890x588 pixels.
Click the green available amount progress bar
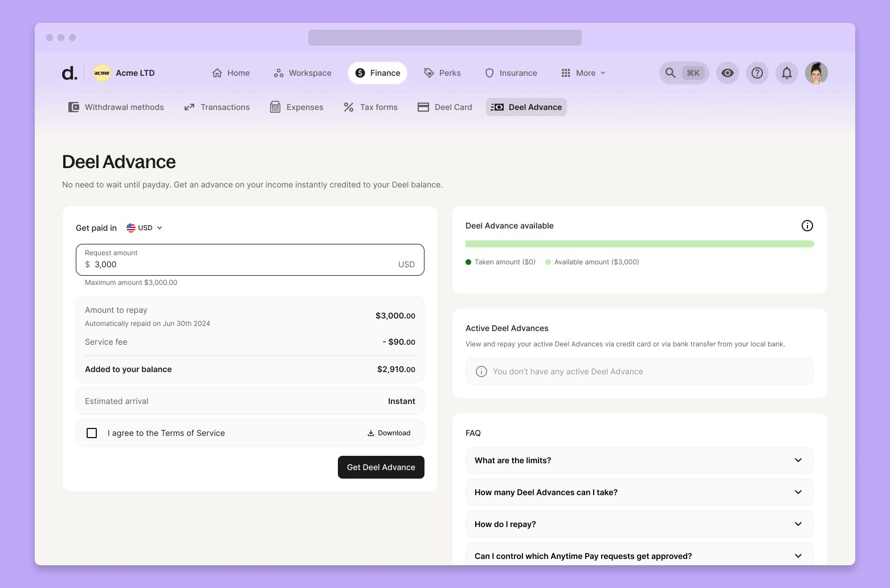click(x=639, y=244)
